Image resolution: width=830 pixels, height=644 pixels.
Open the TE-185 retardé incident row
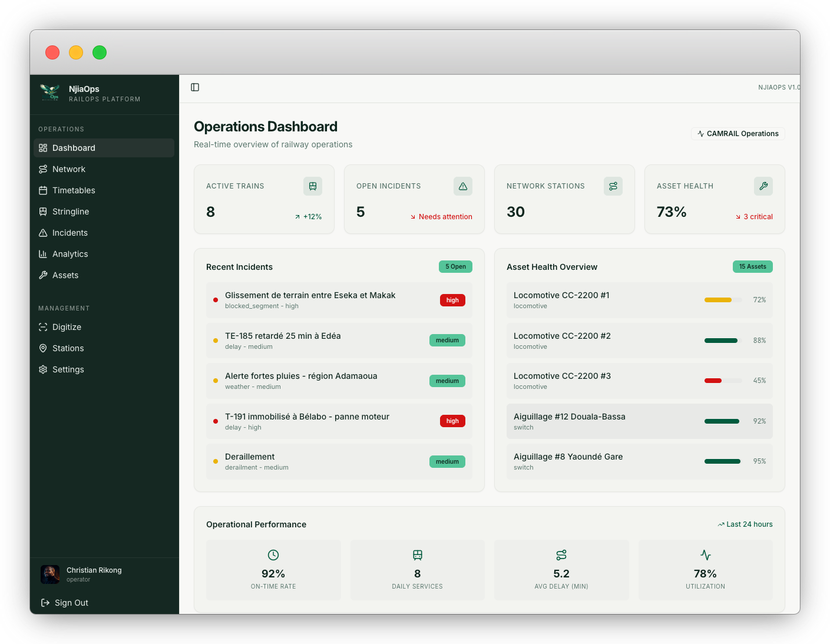[339, 341]
